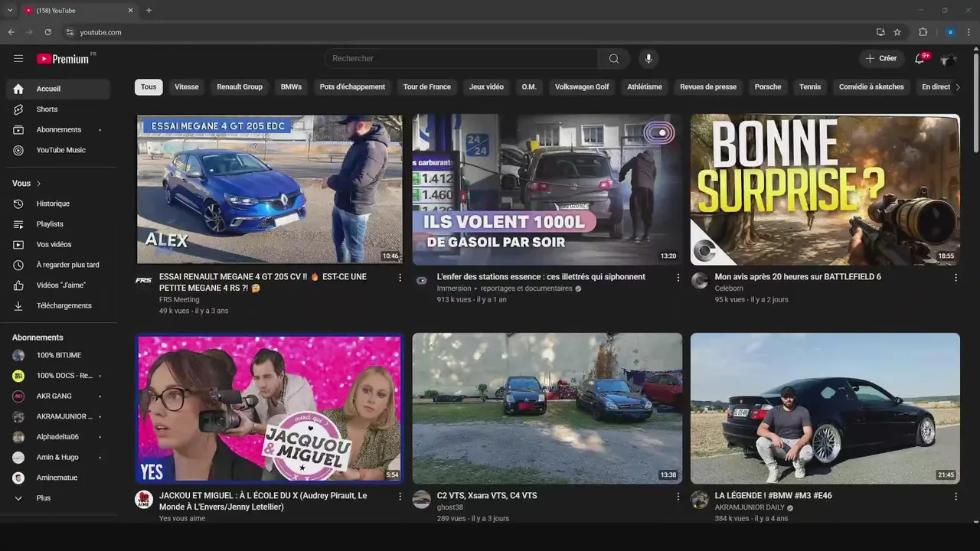Select the Tour de France chip

[x=427, y=87]
